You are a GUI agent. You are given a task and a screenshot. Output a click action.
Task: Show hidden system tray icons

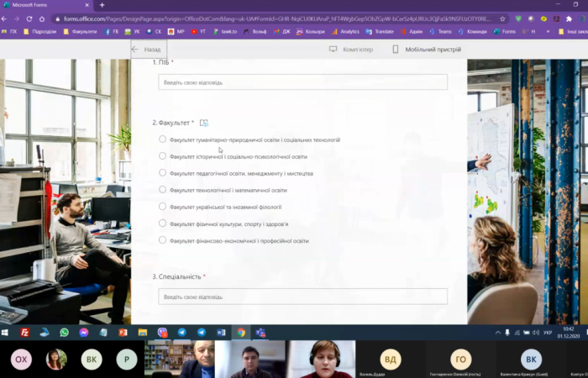click(497, 333)
